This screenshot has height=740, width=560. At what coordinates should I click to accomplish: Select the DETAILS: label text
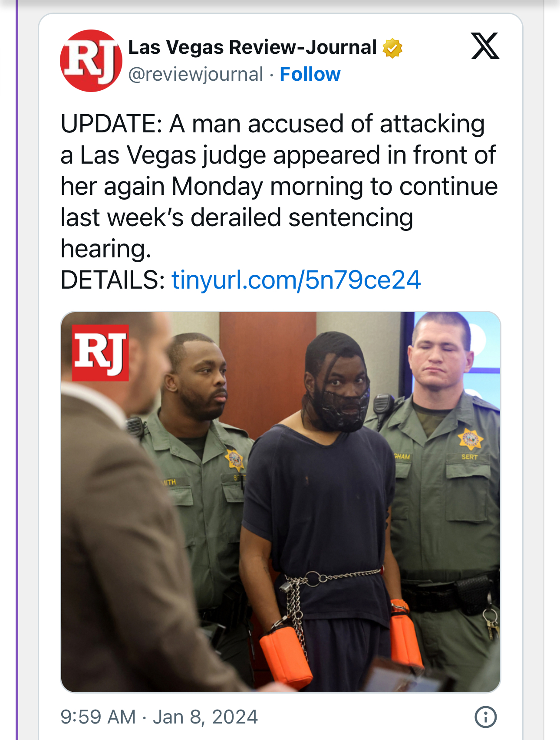pos(113,280)
